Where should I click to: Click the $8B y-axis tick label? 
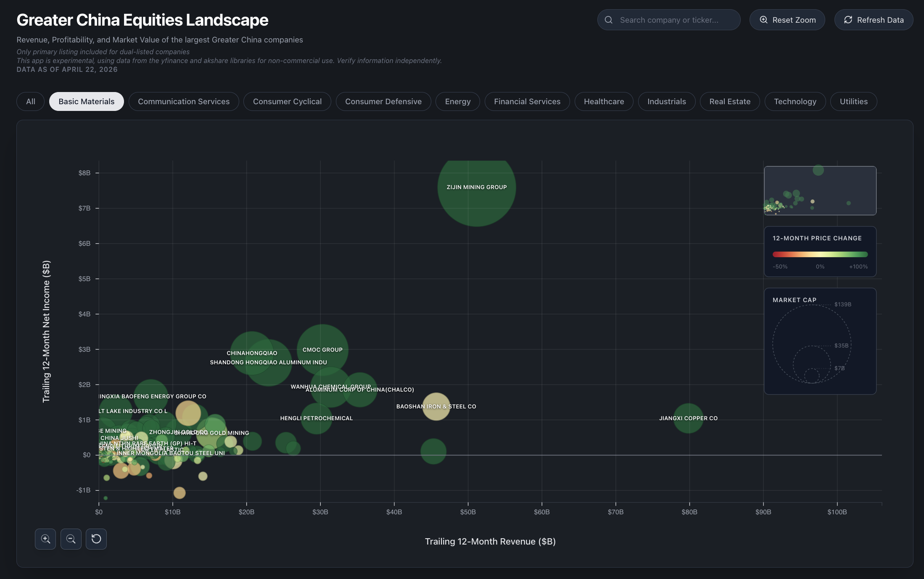pyautogui.click(x=84, y=173)
